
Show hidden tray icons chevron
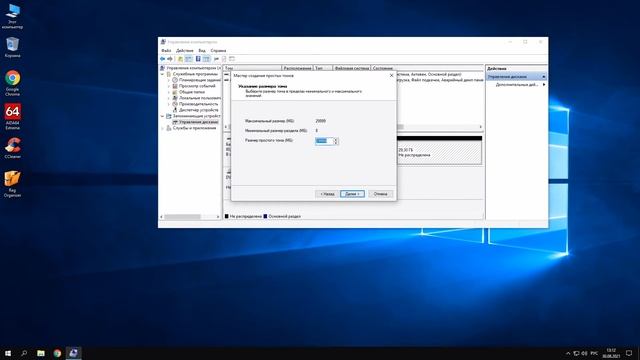(x=568, y=353)
